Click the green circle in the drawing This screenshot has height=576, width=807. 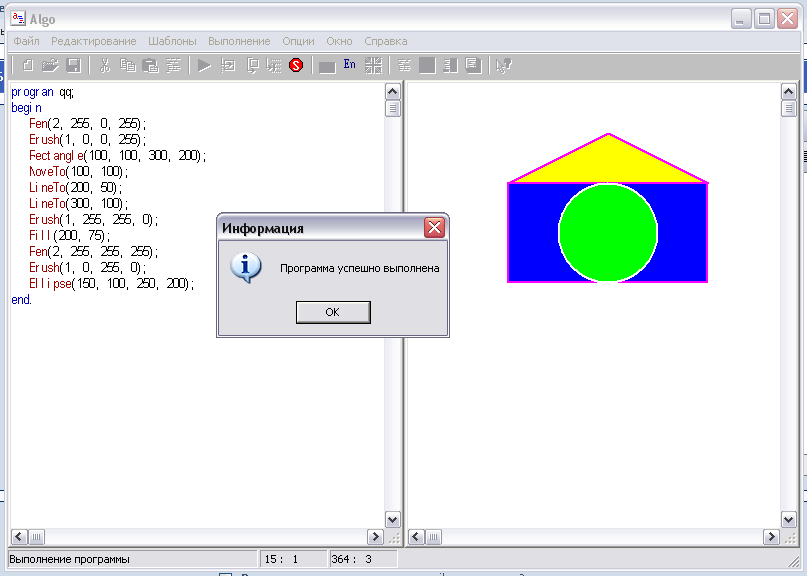(x=608, y=233)
